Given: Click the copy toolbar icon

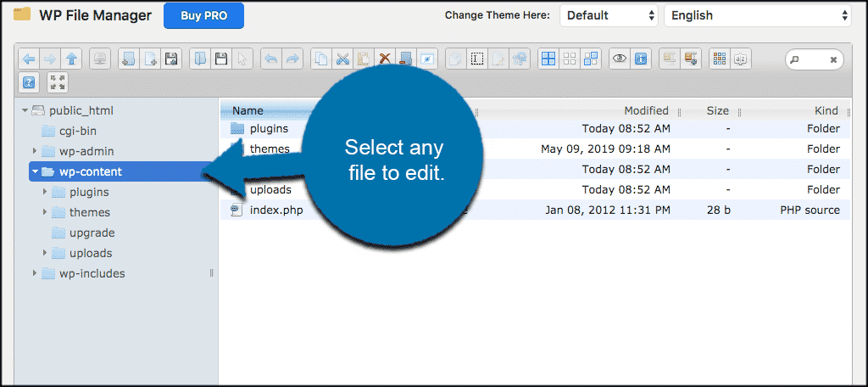Looking at the screenshot, I should point(321,59).
